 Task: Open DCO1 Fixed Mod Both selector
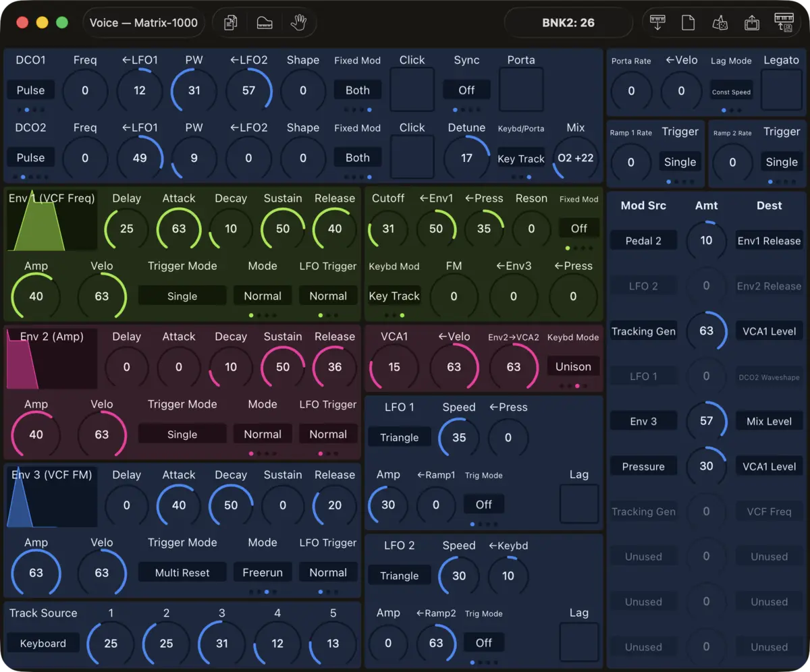coord(358,90)
